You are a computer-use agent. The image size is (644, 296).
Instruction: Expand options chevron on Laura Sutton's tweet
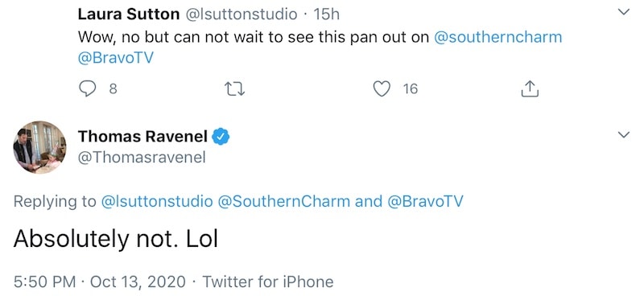(x=624, y=12)
